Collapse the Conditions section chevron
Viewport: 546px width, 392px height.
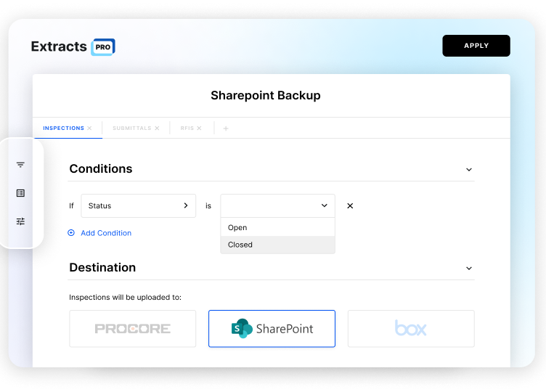coord(468,169)
